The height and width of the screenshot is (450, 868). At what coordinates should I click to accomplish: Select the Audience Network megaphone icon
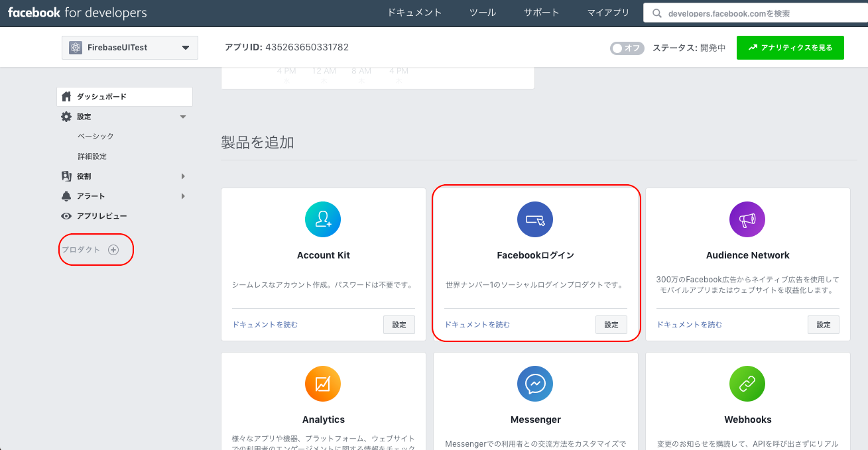[x=747, y=219]
